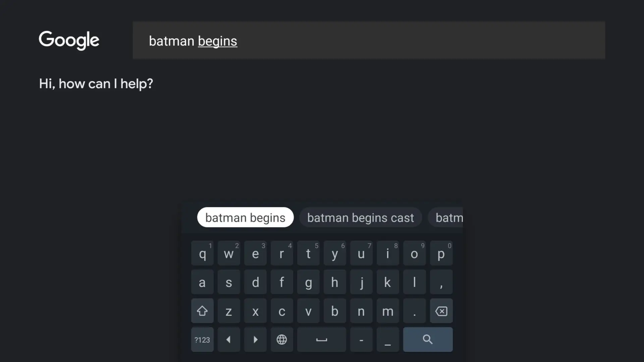This screenshot has width=644, height=362.
Task: Tap the spacebar key
Action: pos(322,340)
